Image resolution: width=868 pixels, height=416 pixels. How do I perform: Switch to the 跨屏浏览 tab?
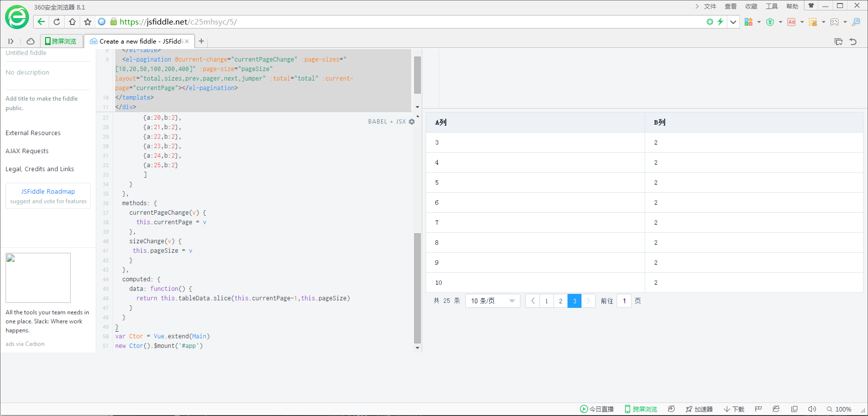coord(61,41)
